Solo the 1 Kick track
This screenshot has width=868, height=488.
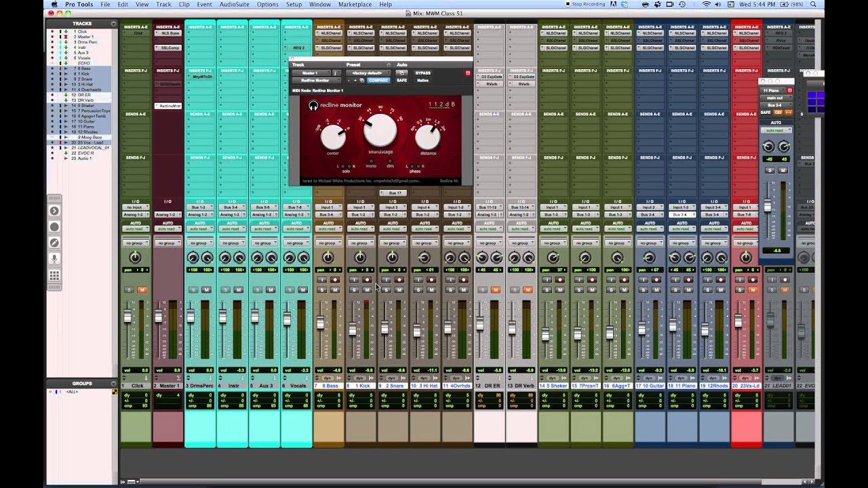pos(354,289)
